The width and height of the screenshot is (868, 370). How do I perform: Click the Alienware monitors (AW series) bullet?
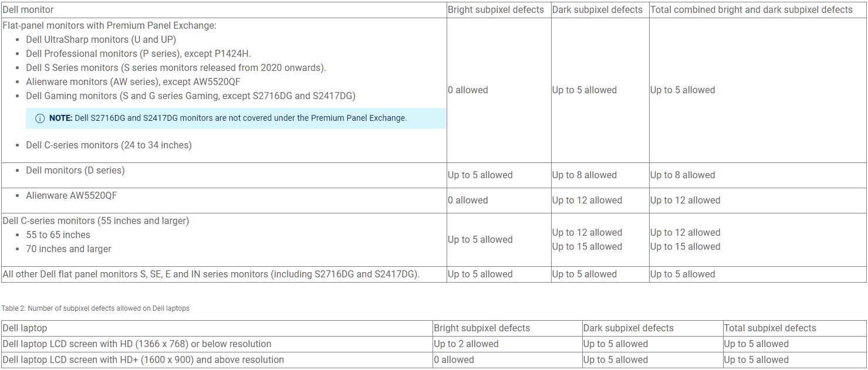133,82
